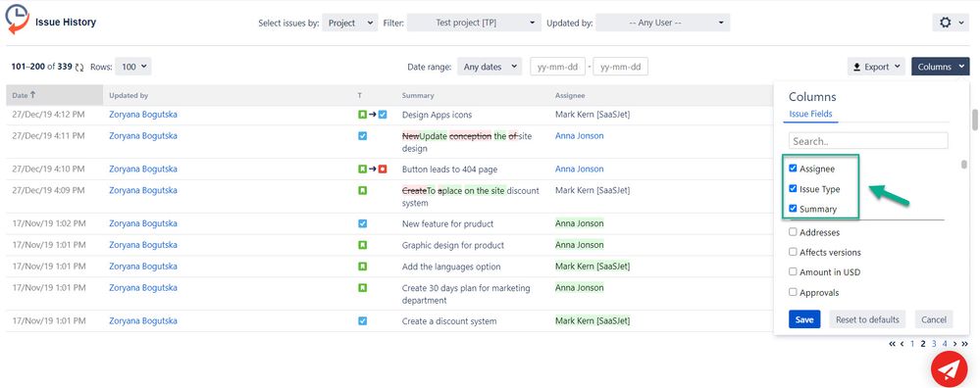980x388 pixels.
Task: Click the Columns panel scrollbar thumb
Action: 964,165
